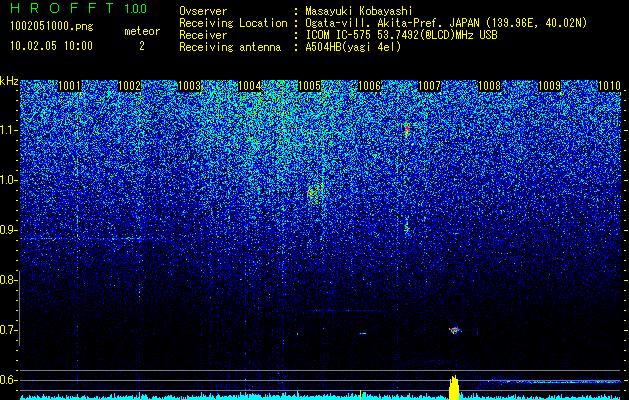This screenshot has width=629, height=400.
Task: Click the version number 1.0.0
Action: click(x=136, y=8)
